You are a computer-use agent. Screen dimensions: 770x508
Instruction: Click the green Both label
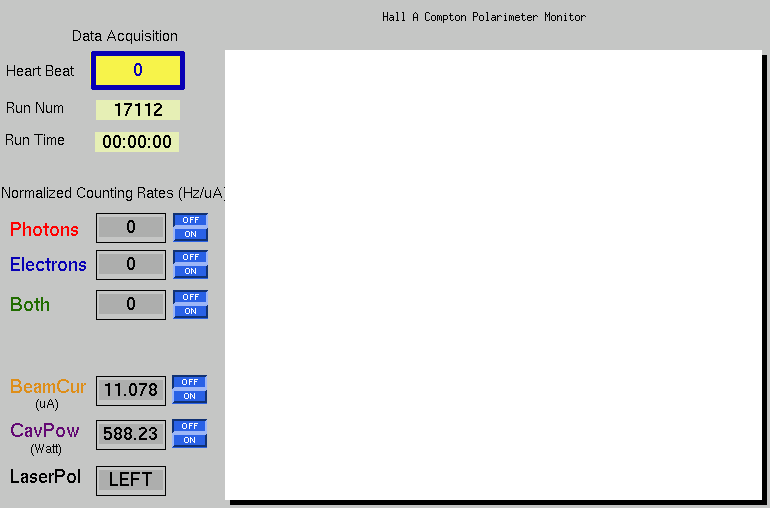[x=30, y=305]
